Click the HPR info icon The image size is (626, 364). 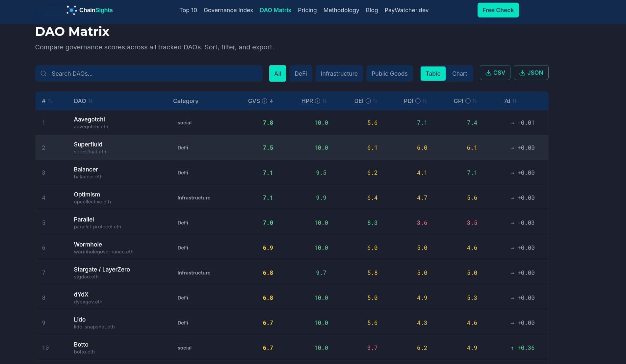tap(317, 101)
